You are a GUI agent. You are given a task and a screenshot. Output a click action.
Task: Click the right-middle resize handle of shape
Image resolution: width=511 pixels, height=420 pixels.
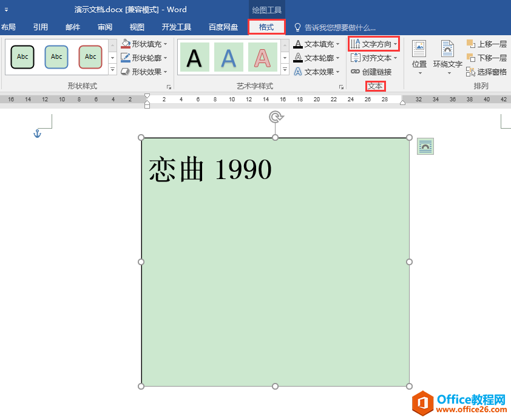click(x=409, y=262)
